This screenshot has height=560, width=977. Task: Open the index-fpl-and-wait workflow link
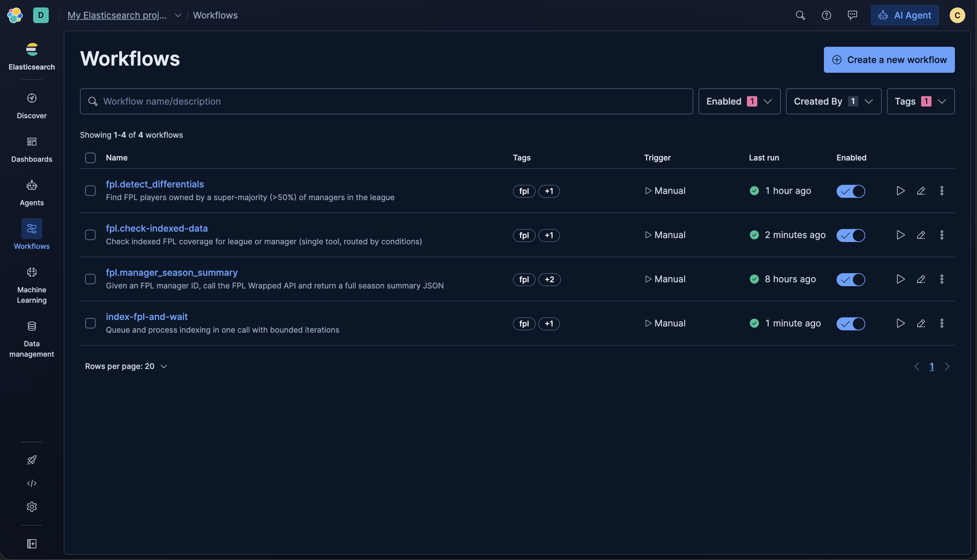point(147,316)
